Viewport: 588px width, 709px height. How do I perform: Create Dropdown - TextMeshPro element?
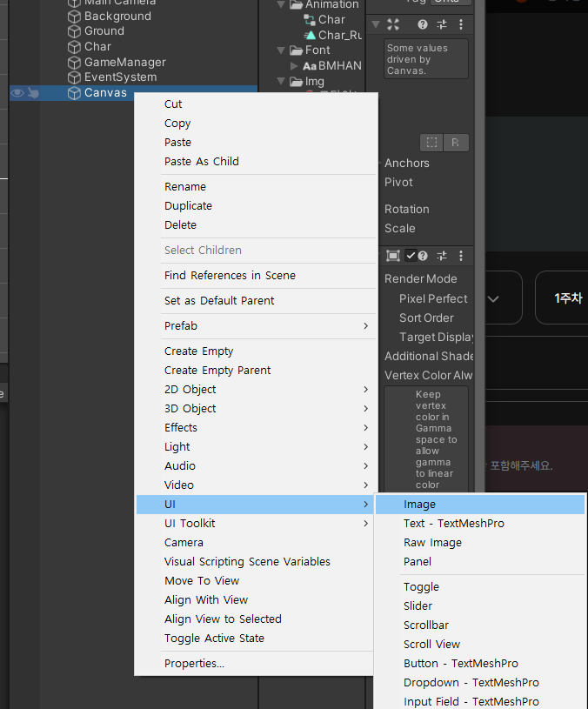pyautogui.click(x=480, y=683)
